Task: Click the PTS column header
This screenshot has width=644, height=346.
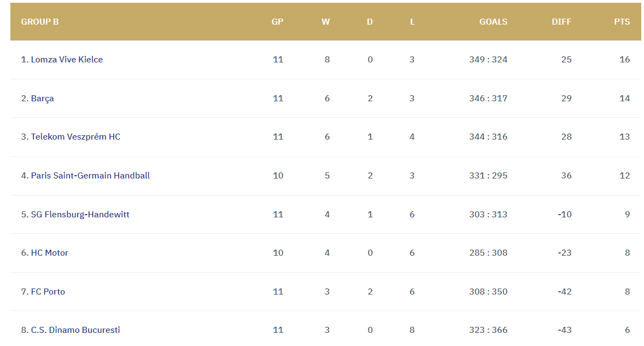Action: (622, 22)
